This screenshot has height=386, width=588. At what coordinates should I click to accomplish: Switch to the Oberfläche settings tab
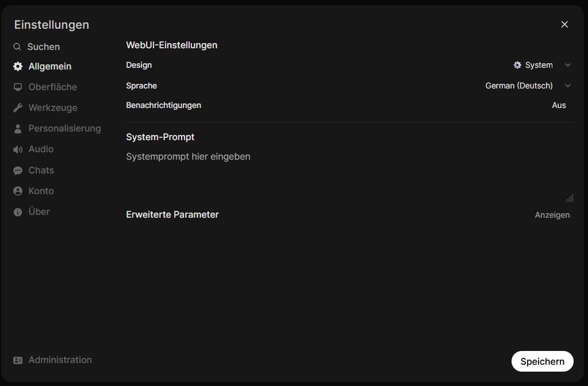pos(52,87)
